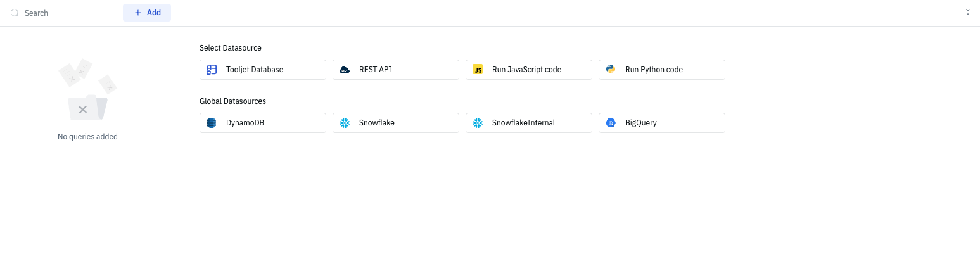Click the SnowflakeInternal snowflake icon
Viewport: 980px width, 266px height.
pyautogui.click(x=478, y=123)
